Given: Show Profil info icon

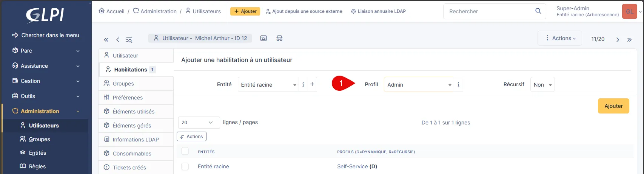Looking at the screenshot, I should point(458,84).
